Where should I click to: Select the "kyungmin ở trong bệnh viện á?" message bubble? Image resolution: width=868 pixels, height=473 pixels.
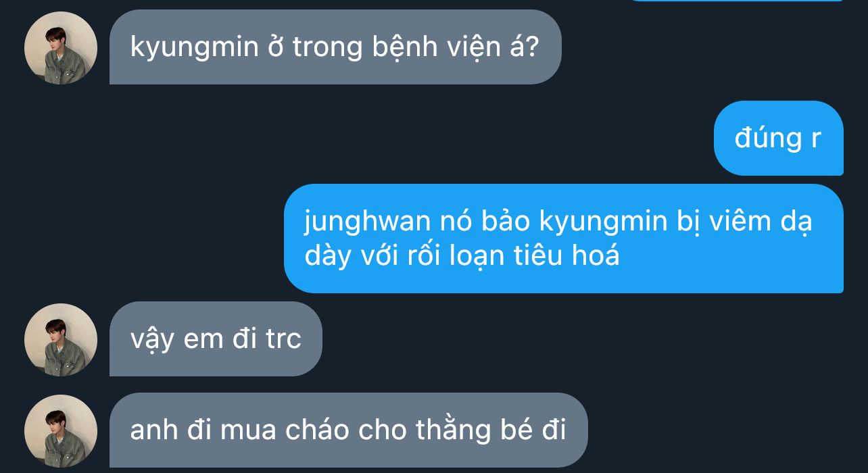tap(335, 47)
